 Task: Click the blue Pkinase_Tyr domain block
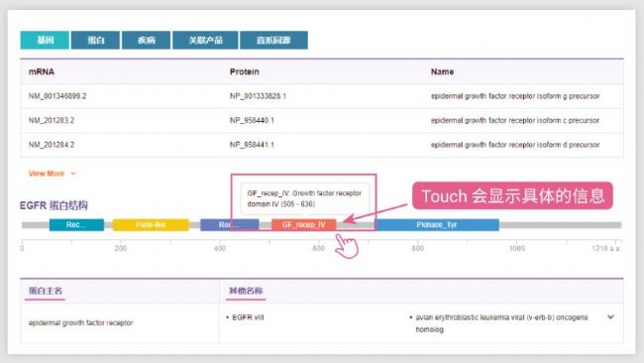click(x=437, y=225)
